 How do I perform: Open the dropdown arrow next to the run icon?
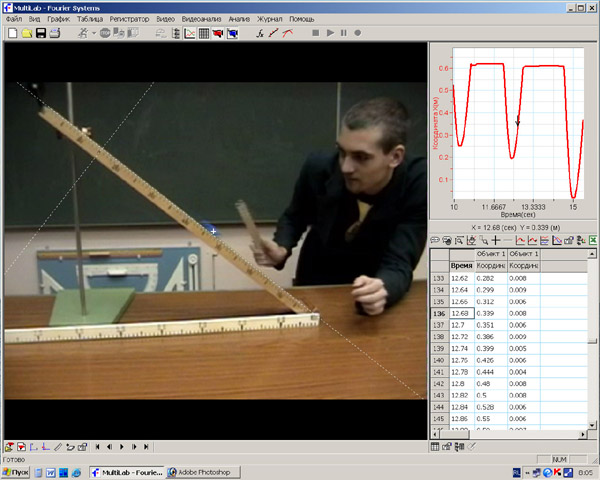click(x=94, y=33)
